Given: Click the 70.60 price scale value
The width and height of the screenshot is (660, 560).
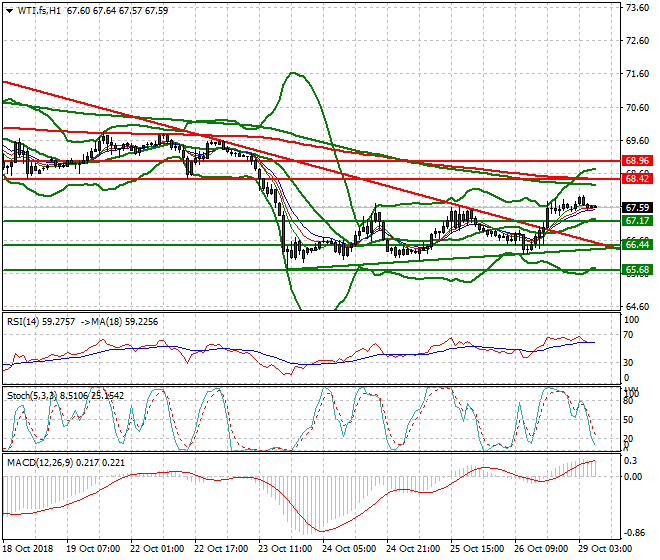Looking at the screenshot, I should (637, 108).
